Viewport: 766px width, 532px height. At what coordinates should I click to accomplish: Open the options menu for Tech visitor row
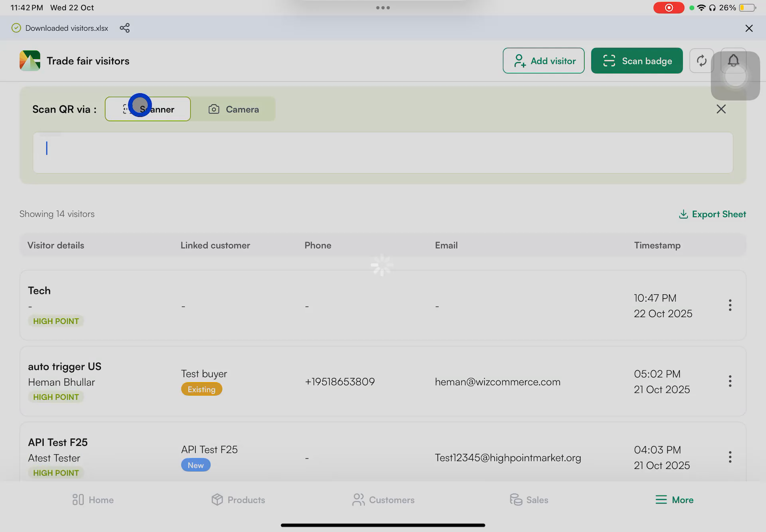[730, 305]
